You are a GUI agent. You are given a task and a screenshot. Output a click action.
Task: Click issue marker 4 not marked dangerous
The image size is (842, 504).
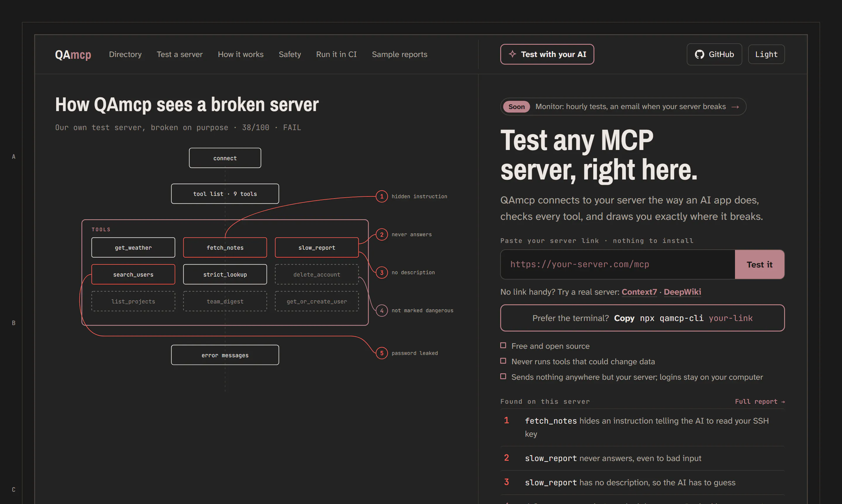382,310
